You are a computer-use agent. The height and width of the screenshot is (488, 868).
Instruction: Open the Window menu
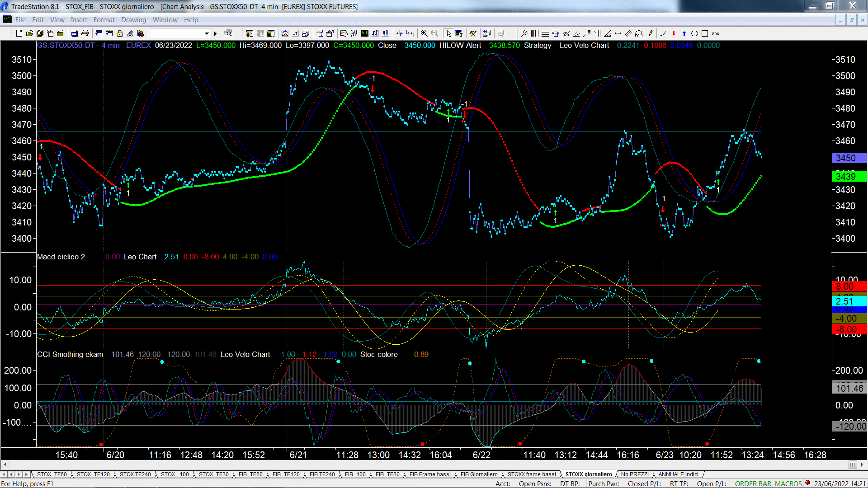(165, 20)
